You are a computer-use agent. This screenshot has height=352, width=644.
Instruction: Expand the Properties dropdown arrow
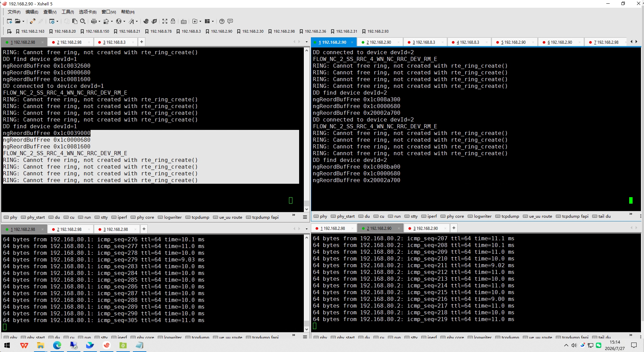click(57, 21)
